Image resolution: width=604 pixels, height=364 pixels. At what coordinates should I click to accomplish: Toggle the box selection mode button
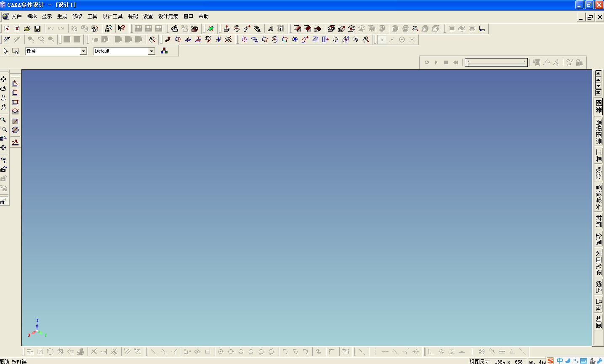point(16,51)
